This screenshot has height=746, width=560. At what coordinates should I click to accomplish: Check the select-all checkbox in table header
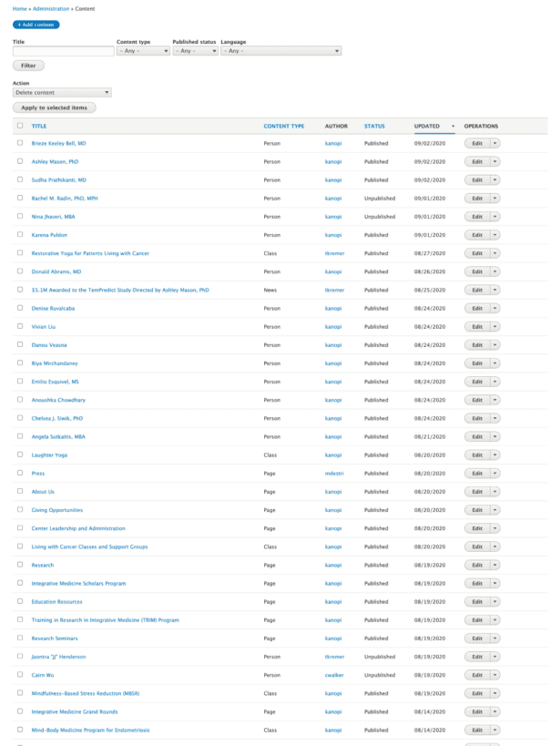pos(20,126)
